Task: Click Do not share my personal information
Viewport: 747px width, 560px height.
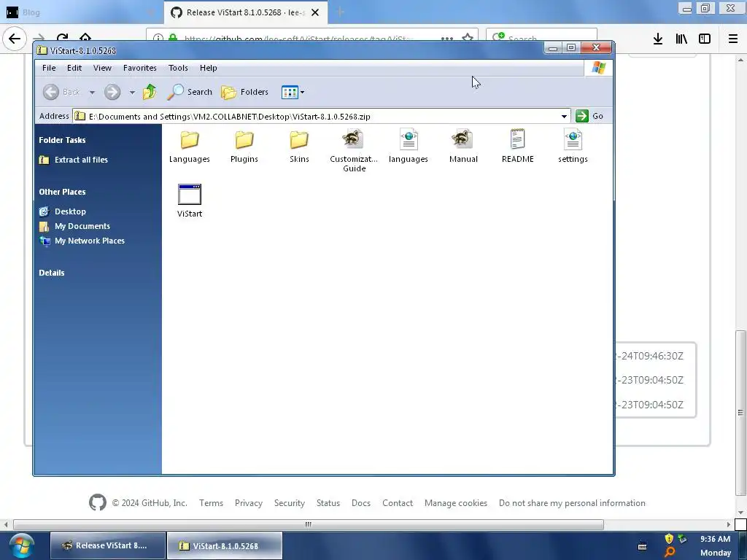Action: (572, 503)
